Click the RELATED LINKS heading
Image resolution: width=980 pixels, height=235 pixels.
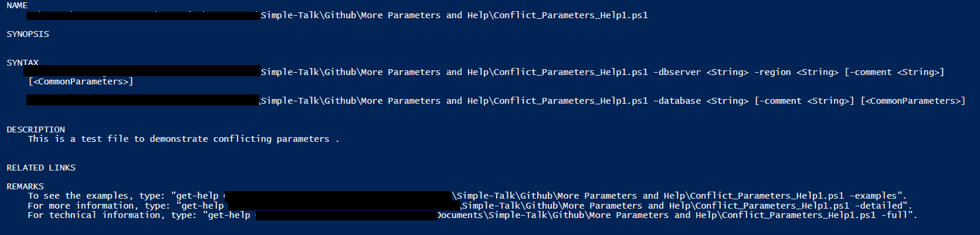click(x=41, y=168)
